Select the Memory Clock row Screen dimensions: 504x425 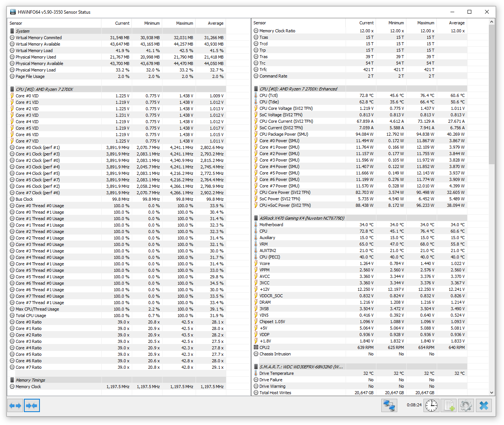point(117,387)
